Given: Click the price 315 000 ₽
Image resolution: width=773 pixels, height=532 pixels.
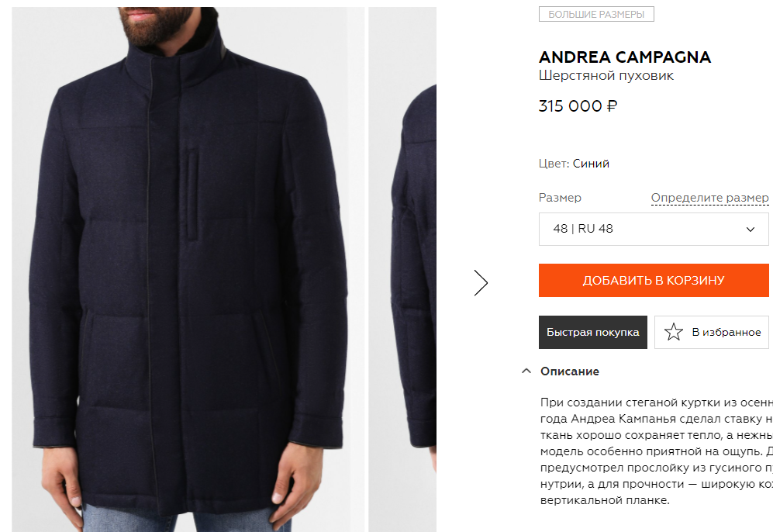Looking at the screenshot, I should click(578, 106).
